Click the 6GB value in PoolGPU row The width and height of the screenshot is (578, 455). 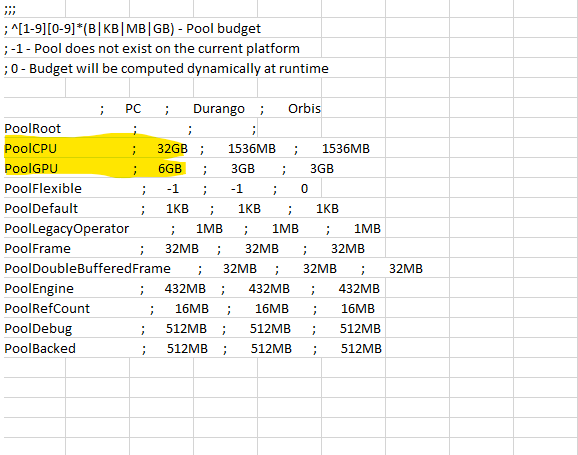click(x=170, y=169)
